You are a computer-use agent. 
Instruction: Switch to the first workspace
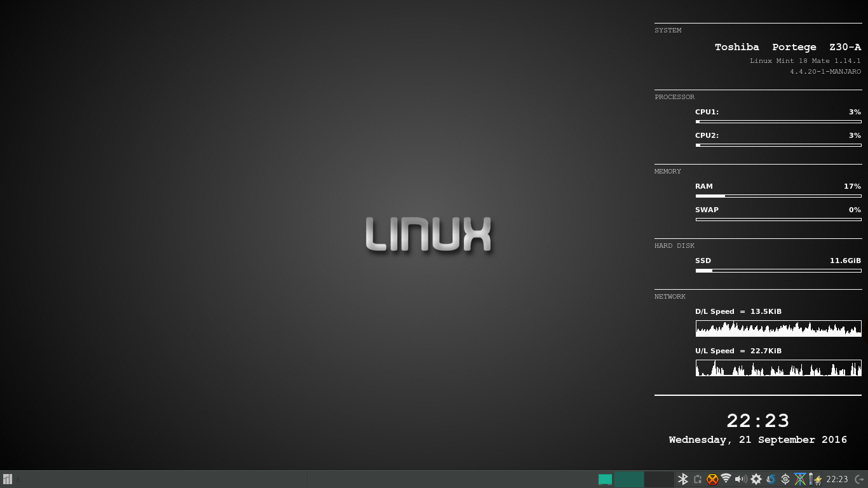(x=629, y=479)
